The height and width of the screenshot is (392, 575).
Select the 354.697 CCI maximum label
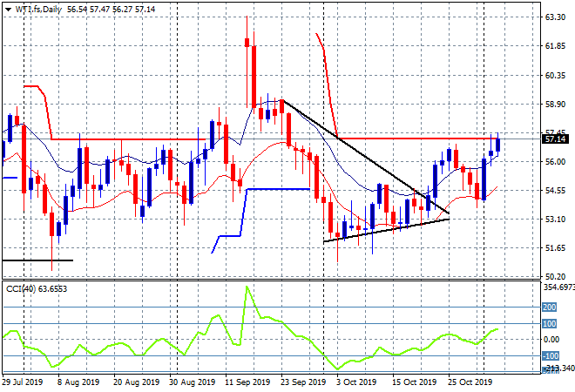(558, 287)
